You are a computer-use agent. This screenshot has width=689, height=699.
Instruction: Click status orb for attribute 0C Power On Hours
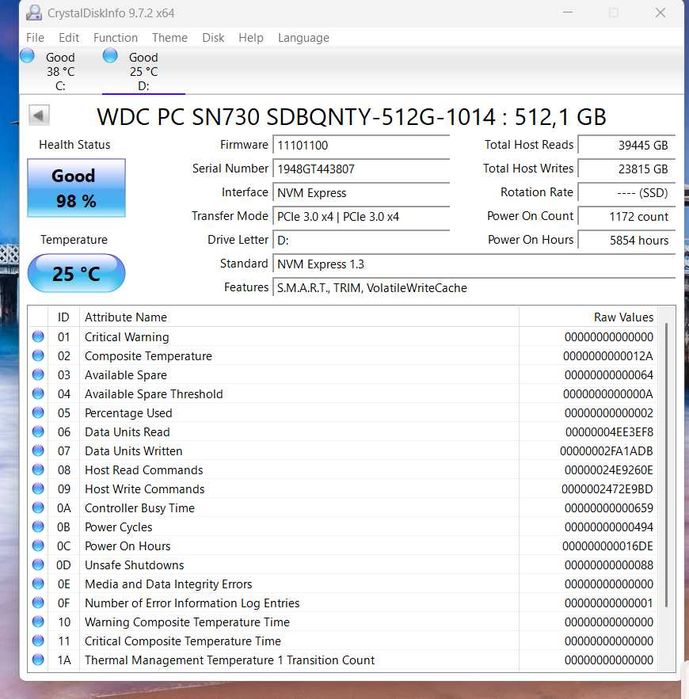38,546
